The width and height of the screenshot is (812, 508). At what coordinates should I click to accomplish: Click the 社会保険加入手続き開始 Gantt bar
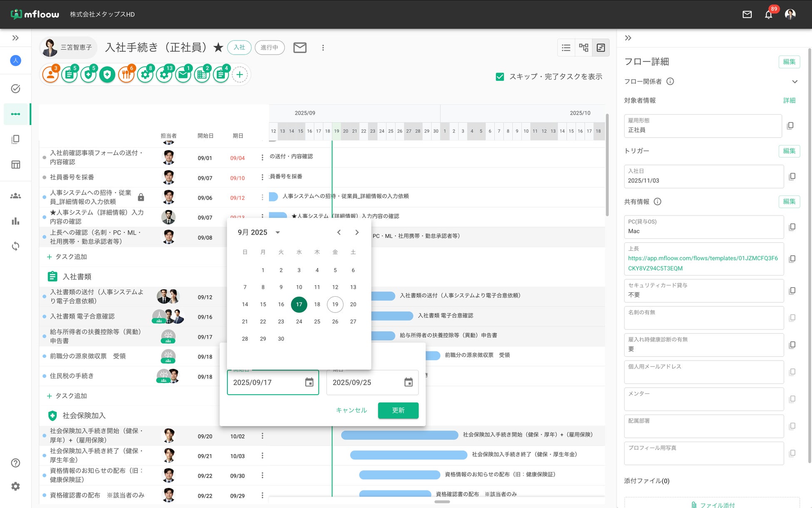[399, 435]
